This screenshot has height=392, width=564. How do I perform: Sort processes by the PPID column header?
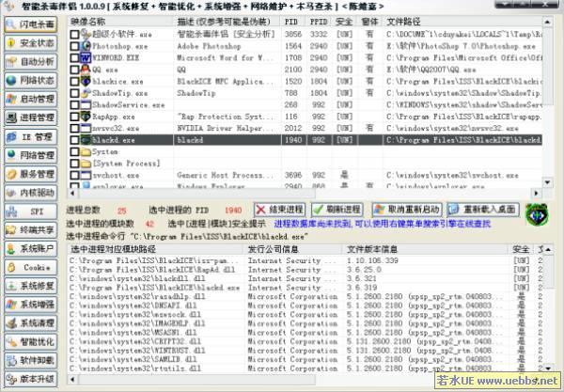pyautogui.click(x=319, y=22)
